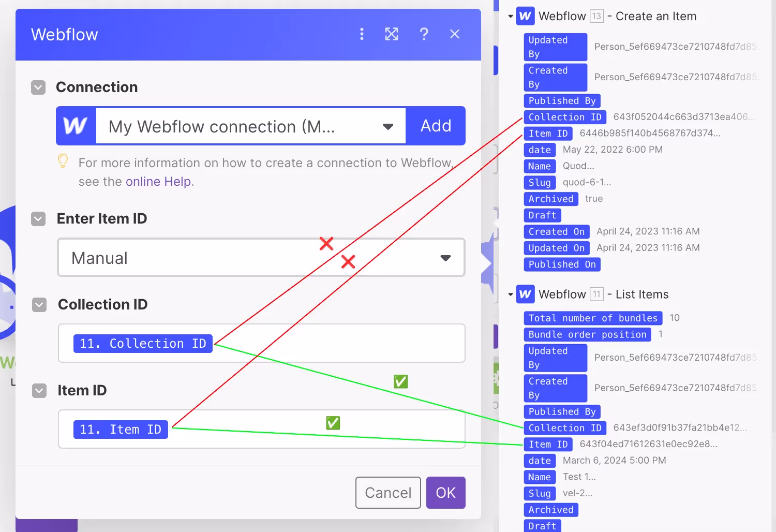The height and width of the screenshot is (532, 776).
Task: Open the Manual dropdown for Enter Item ID
Action: [x=261, y=258]
